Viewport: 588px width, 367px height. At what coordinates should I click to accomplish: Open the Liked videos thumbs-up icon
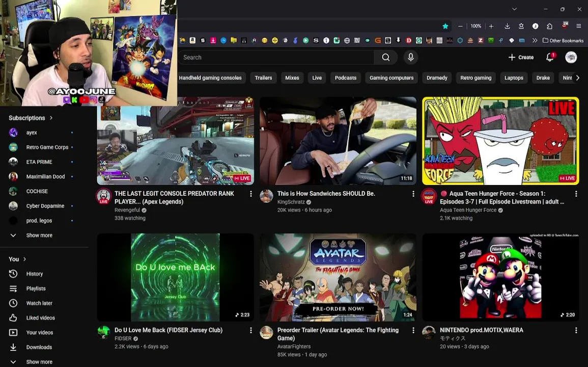pos(13,318)
